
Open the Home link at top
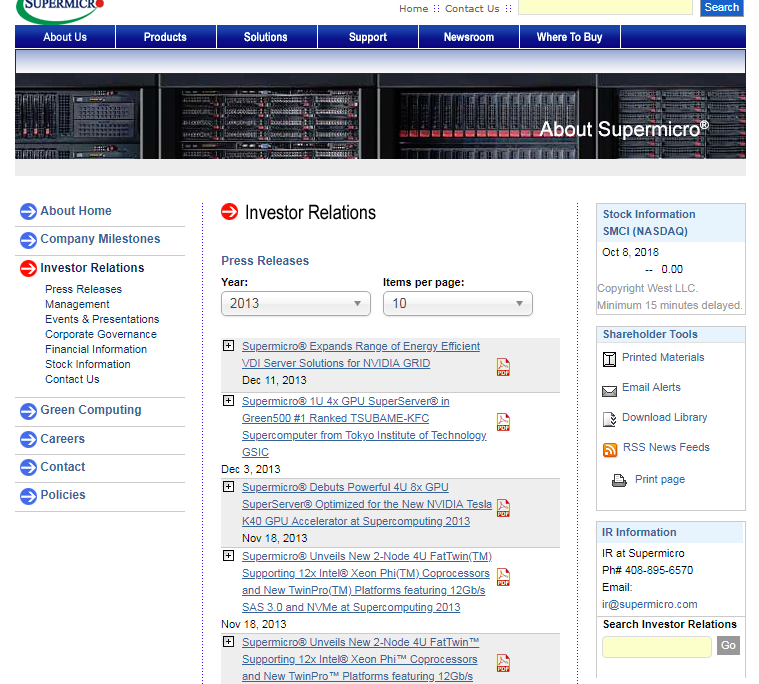tap(413, 9)
